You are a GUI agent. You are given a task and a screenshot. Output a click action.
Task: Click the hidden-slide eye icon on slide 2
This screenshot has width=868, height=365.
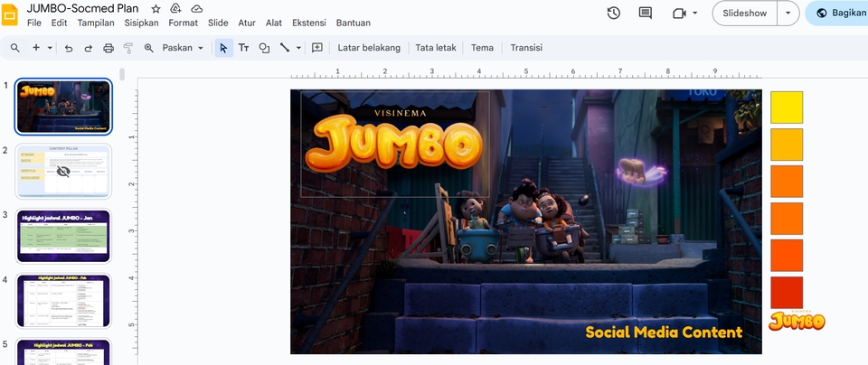click(63, 171)
